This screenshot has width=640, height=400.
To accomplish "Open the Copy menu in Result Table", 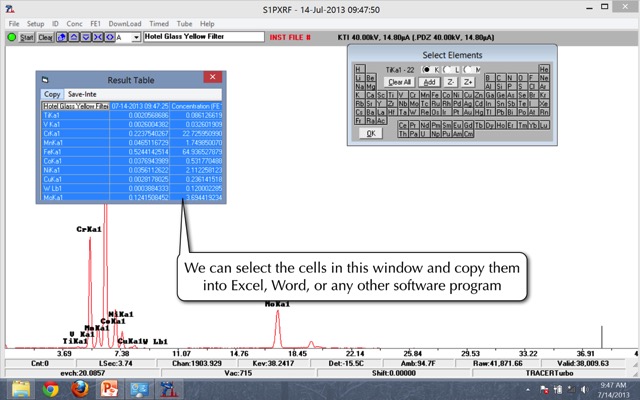I will coord(52,94).
